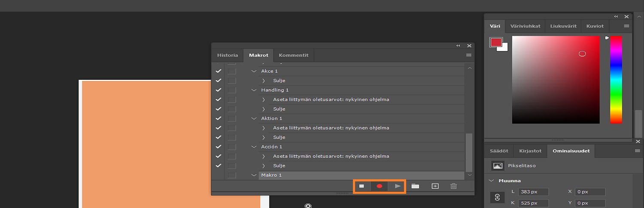The height and width of the screenshot is (208, 644).
Task: Create a new macro set folder
Action: tap(415, 186)
